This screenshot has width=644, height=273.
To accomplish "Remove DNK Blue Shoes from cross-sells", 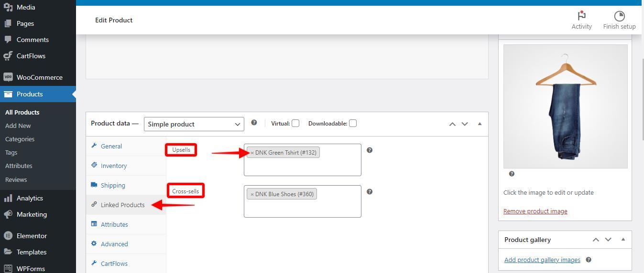I will tap(252, 195).
